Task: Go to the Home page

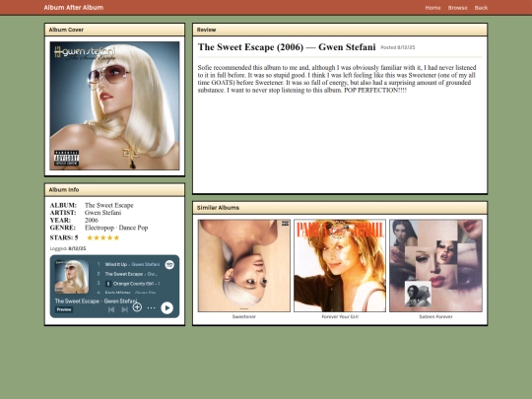Action: 432,8
